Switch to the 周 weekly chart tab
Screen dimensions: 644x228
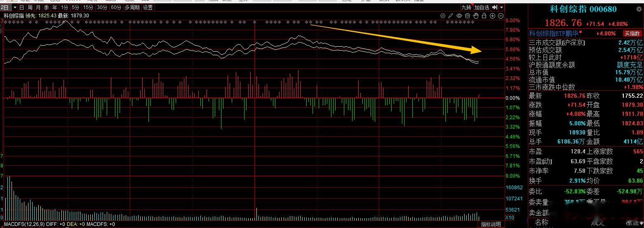point(30,7)
